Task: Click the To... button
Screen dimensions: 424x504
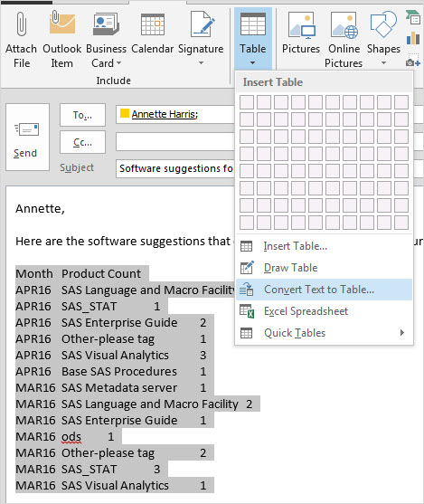Action: click(82, 115)
